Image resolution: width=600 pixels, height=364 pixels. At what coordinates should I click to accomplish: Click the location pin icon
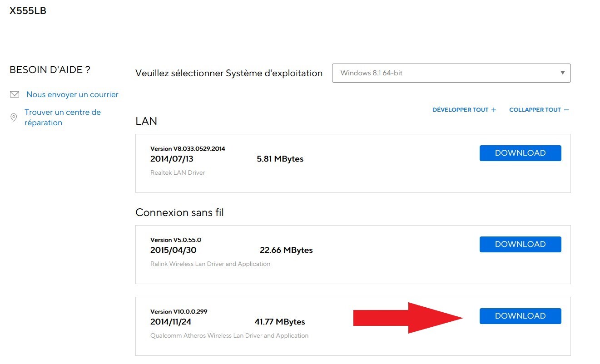click(x=14, y=118)
